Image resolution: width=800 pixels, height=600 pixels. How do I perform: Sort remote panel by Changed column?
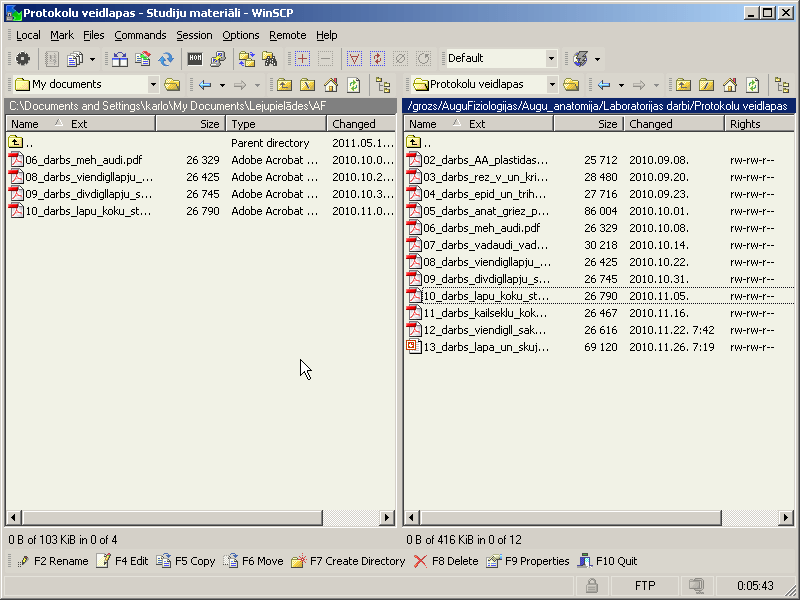tap(673, 124)
